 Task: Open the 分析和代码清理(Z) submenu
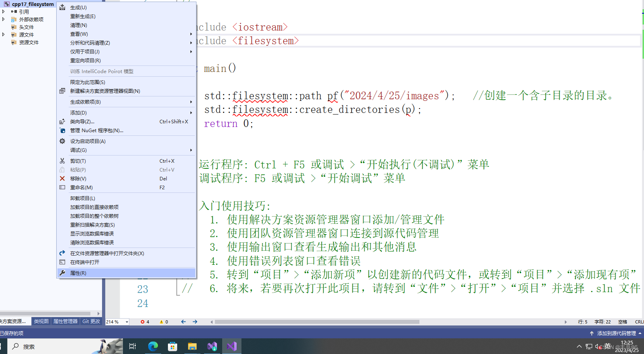tap(127, 43)
